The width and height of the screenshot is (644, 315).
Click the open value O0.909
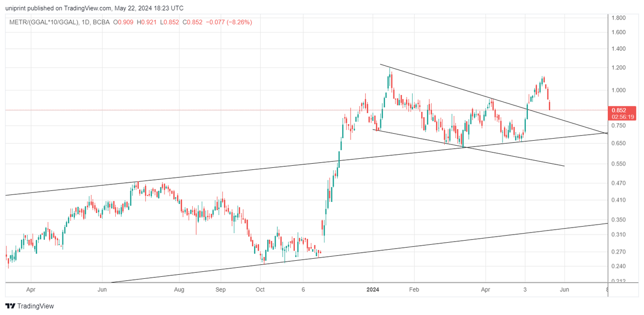[123, 22]
